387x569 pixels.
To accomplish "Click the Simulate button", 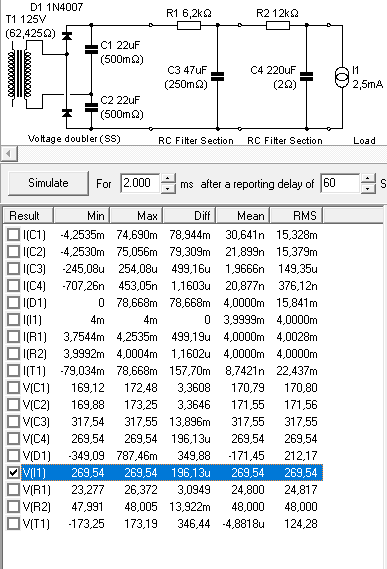I will point(48,183).
